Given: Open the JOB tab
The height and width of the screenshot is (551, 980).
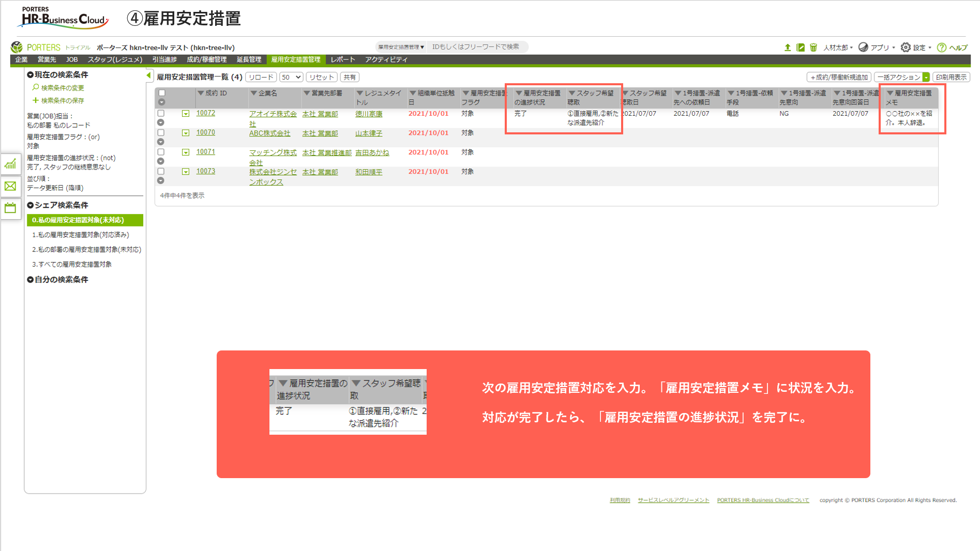Looking at the screenshot, I should click(x=71, y=59).
